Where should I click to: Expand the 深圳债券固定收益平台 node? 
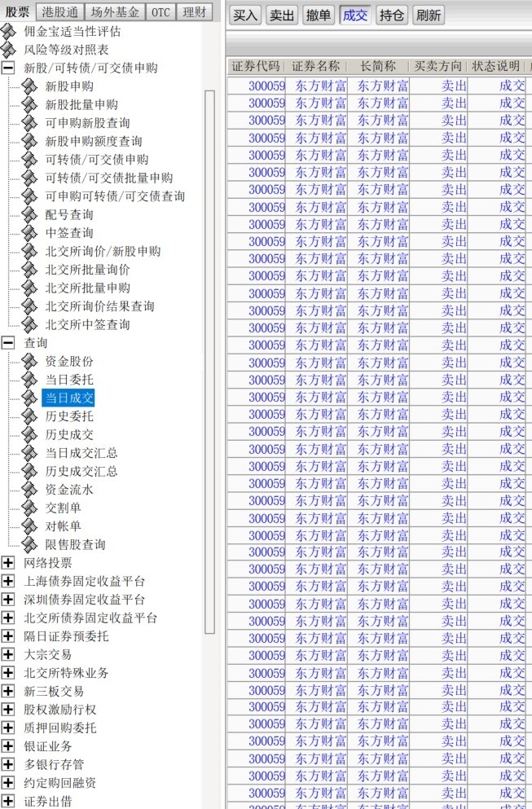(8, 600)
